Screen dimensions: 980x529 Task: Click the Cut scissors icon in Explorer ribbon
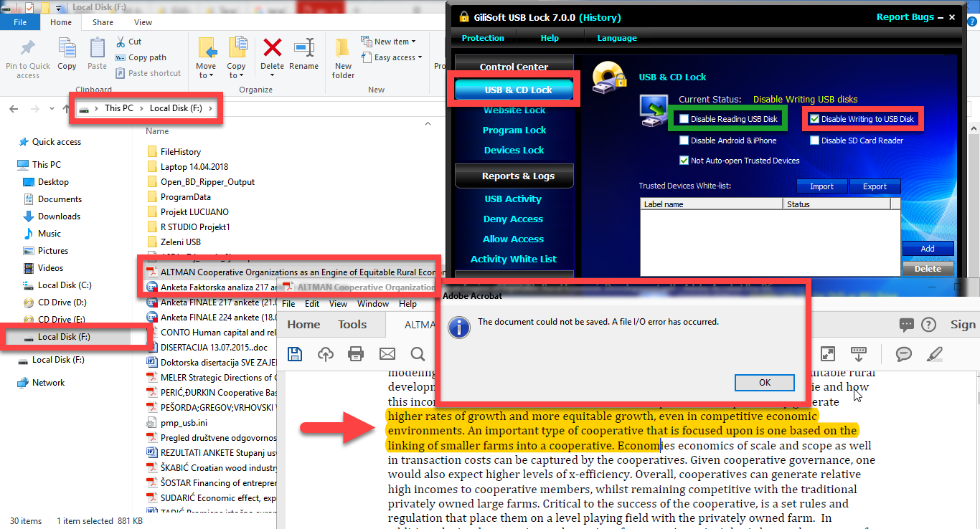[121, 42]
